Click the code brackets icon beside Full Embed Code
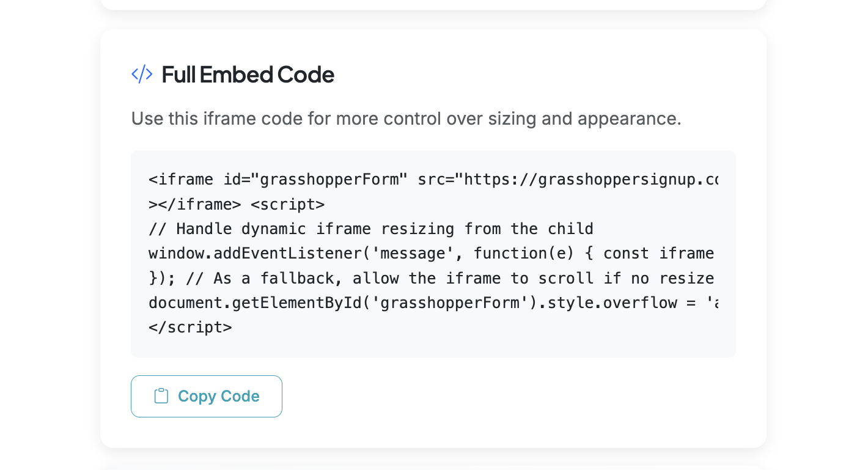868x470 pixels. [141, 74]
